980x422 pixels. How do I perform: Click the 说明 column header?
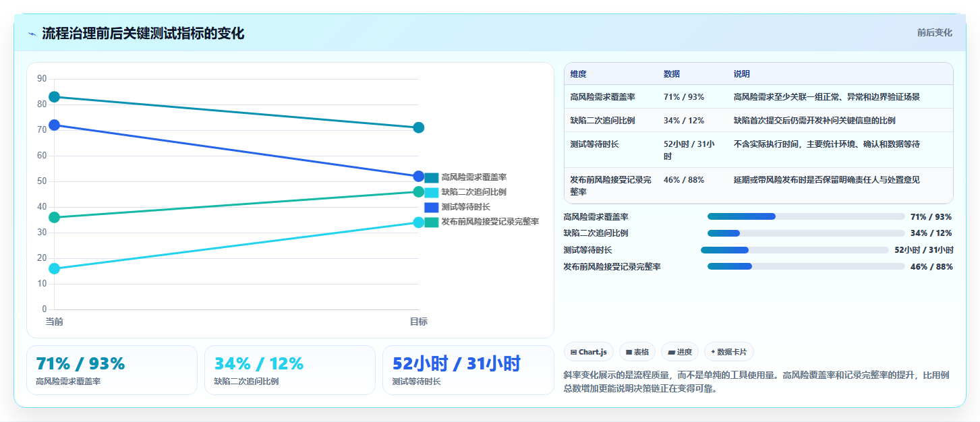[x=742, y=74]
